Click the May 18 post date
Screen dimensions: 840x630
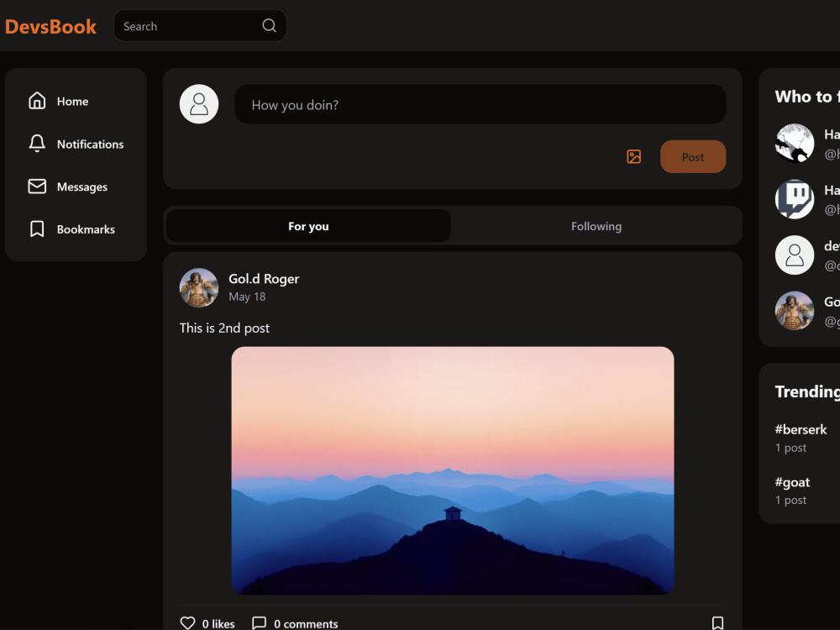247,297
